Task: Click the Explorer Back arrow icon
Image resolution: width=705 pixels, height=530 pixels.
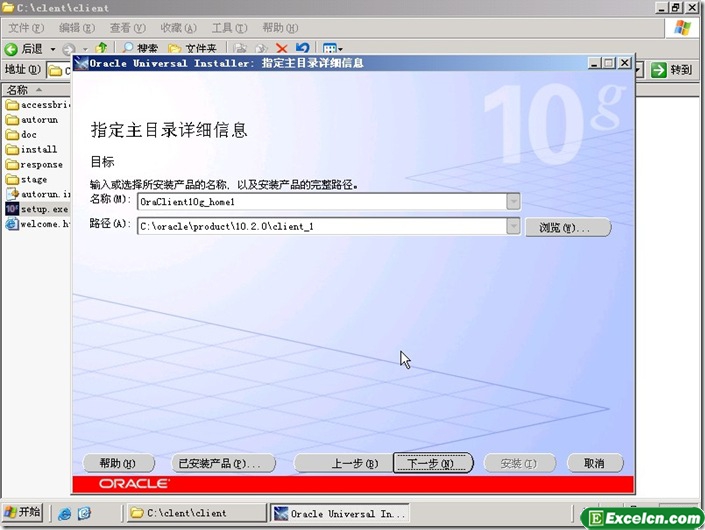Action: (11, 48)
